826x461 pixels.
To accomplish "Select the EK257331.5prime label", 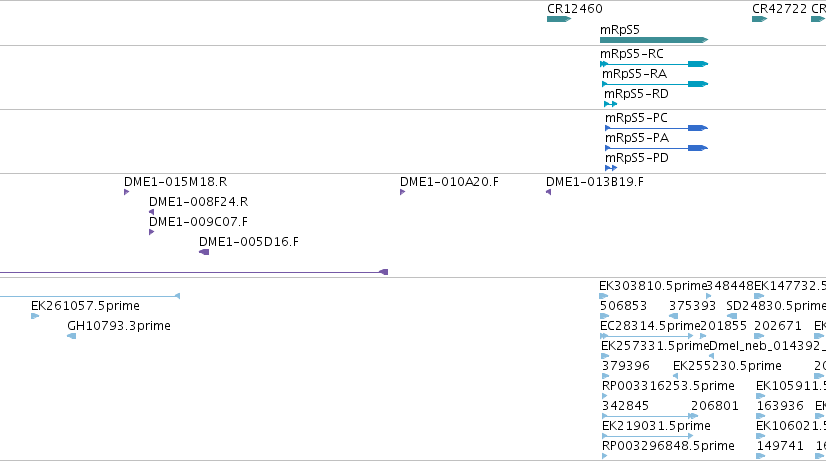I will pyautogui.click(x=655, y=346).
